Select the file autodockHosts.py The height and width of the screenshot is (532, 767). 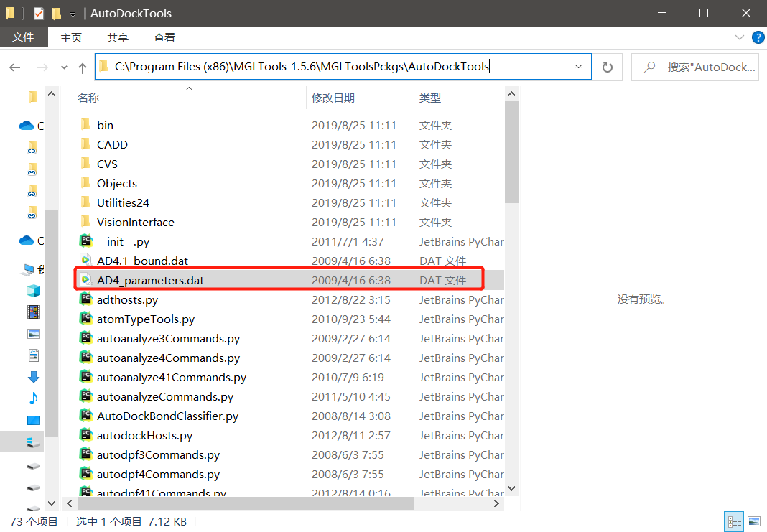pos(144,436)
